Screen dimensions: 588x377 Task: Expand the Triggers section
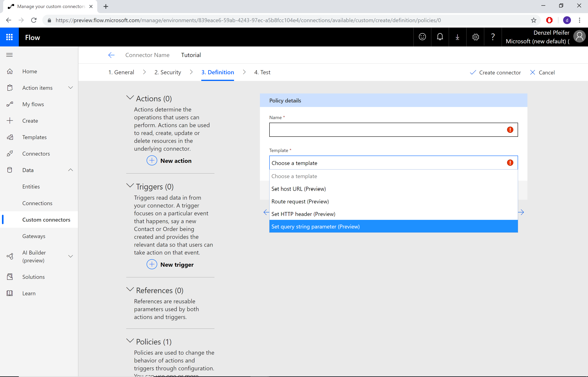pyautogui.click(x=129, y=186)
